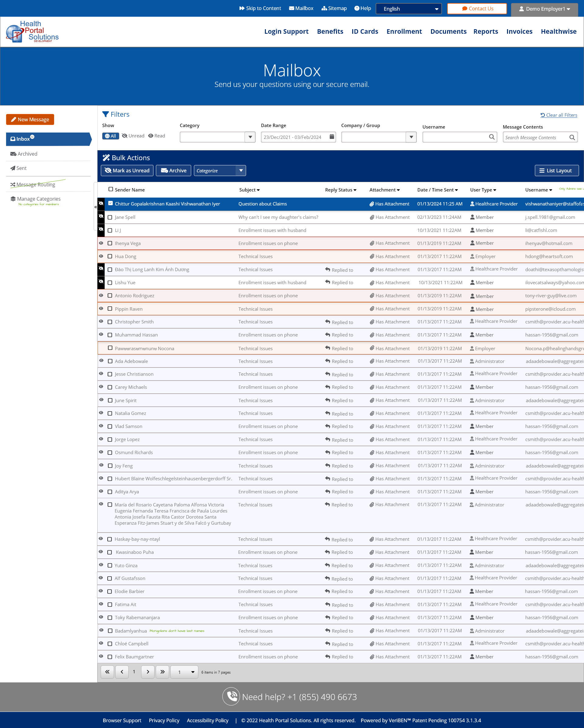
Task: Switch view with the List Layout button
Action: (x=557, y=171)
